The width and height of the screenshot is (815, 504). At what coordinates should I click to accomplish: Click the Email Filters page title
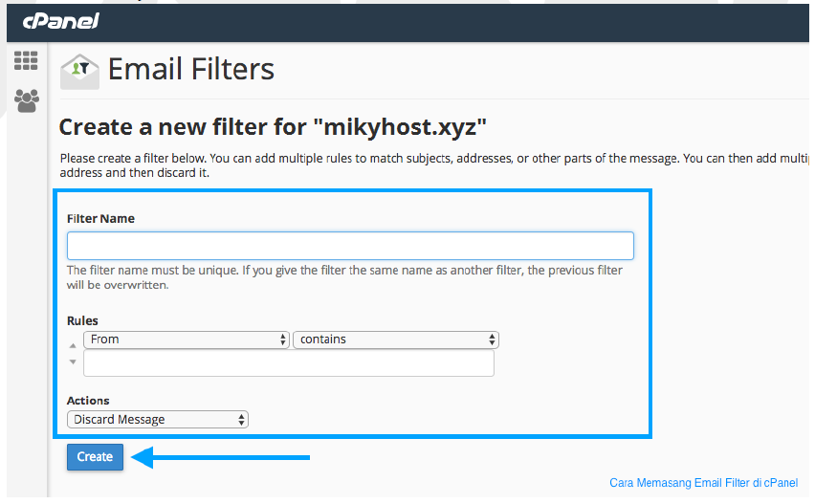(x=190, y=69)
